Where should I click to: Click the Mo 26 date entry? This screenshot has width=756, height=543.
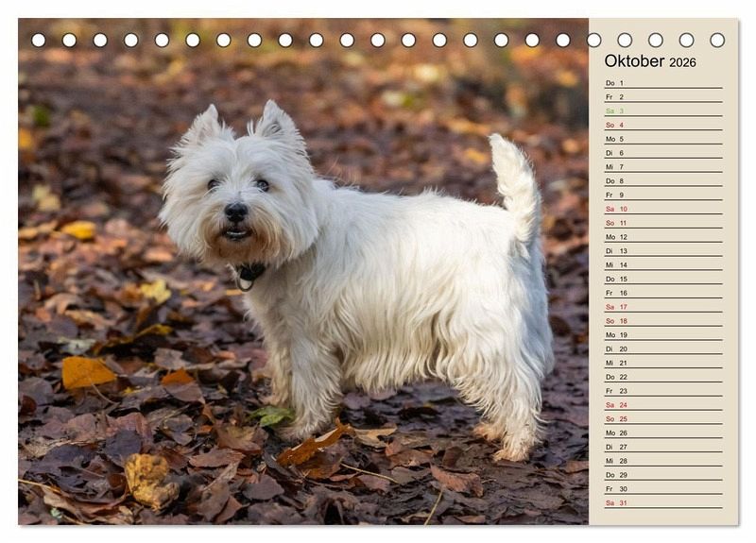click(662, 433)
